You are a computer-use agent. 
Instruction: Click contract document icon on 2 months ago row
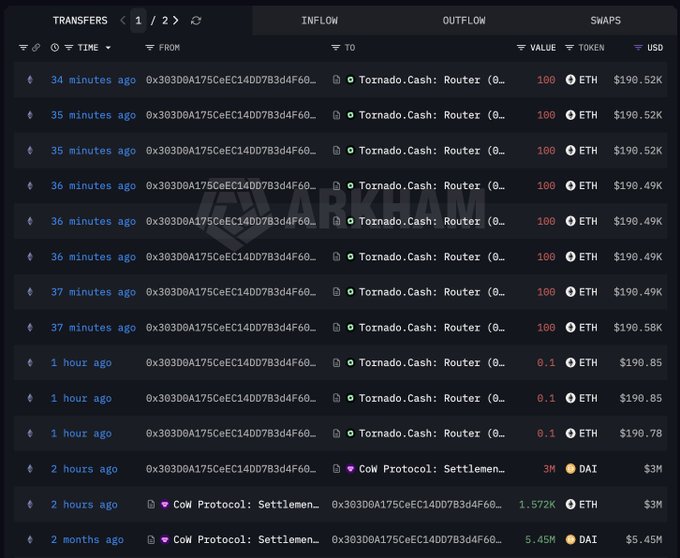(151, 539)
